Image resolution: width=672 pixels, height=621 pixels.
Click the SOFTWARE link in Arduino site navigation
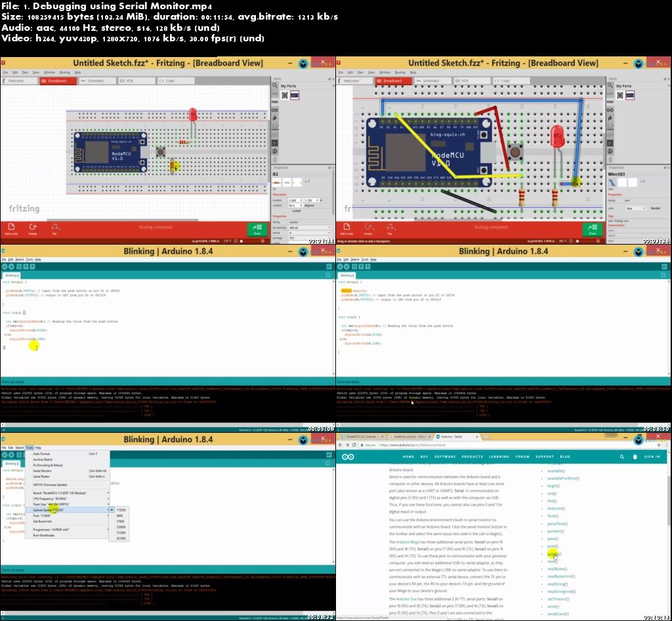pyautogui.click(x=445, y=457)
